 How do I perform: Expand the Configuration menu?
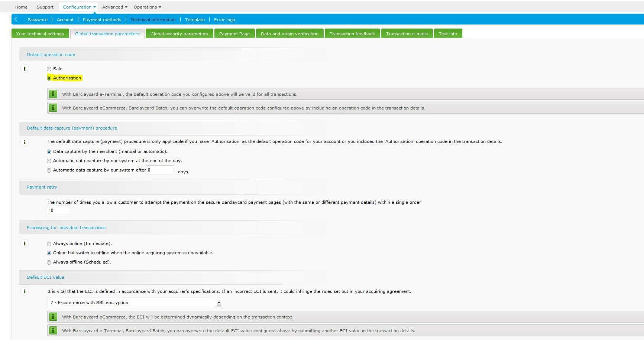[x=79, y=7]
